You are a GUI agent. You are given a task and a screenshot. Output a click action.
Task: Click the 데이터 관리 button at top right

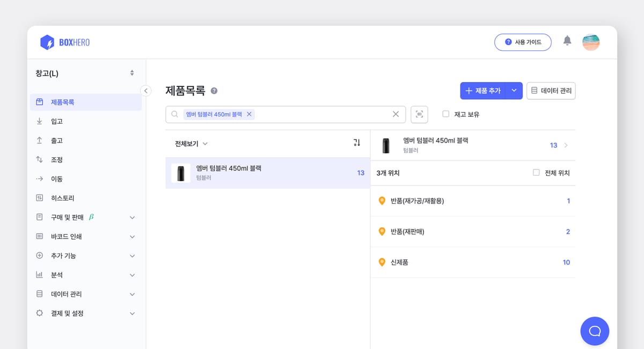tap(551, 91)
